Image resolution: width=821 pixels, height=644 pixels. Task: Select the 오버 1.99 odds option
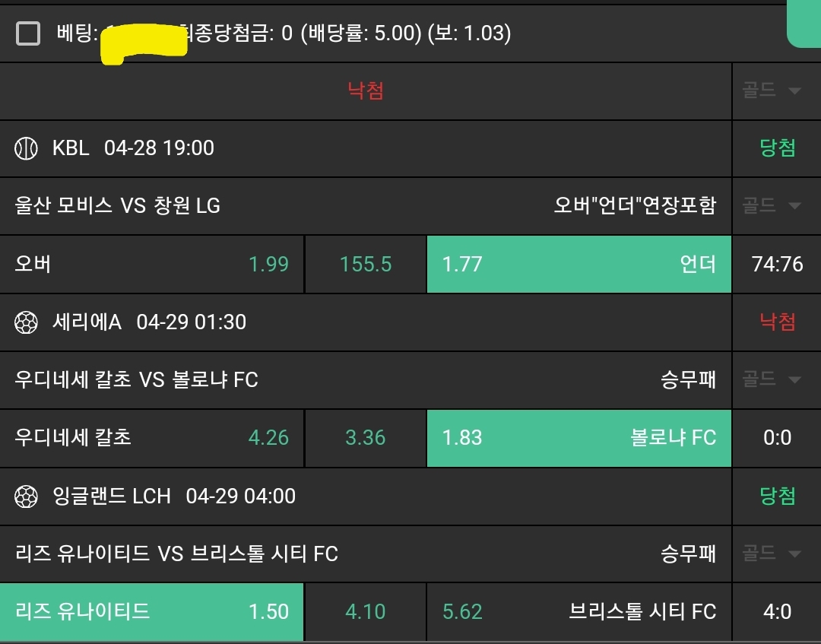(x=152, y=264)
